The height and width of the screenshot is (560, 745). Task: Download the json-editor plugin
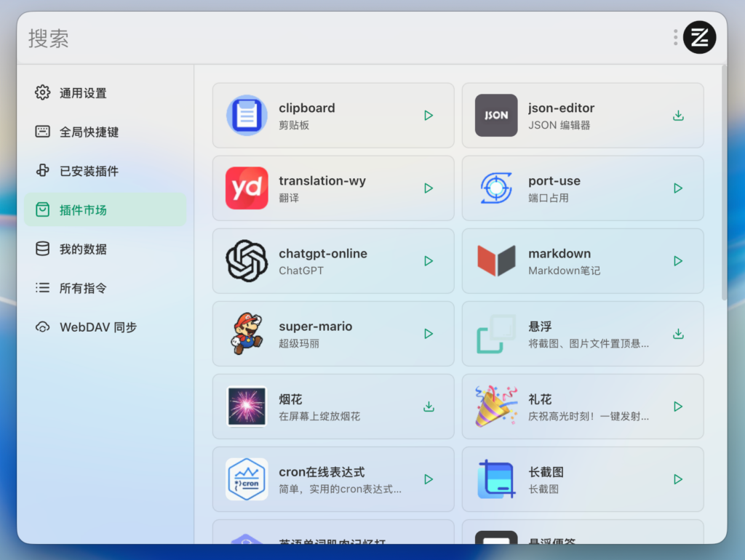[678, 116]
